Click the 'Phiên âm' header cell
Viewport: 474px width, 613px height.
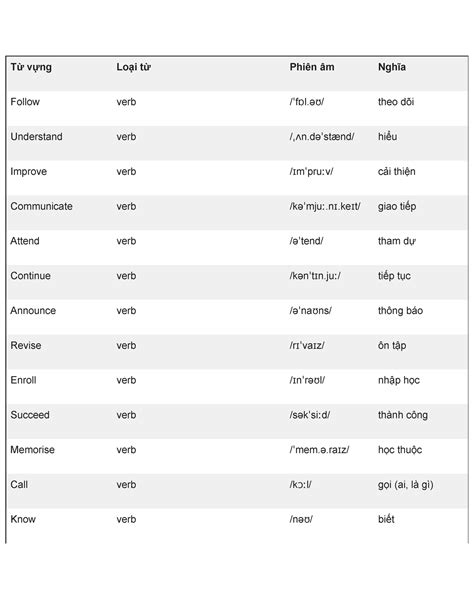pos(312,67)
